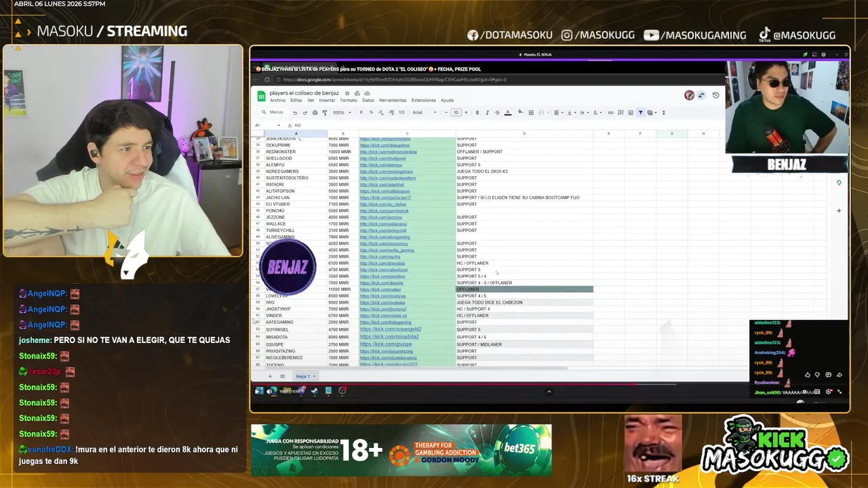Open the Datos menu

click(368, 100)
